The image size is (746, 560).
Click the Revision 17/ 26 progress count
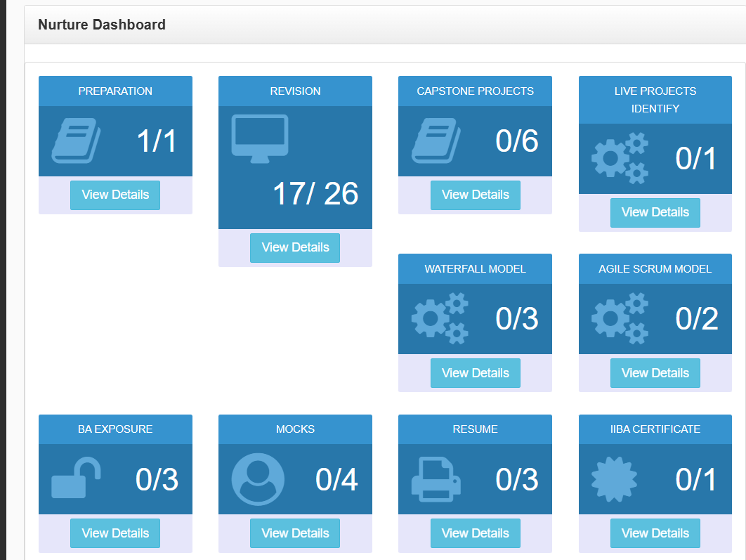click(x=315, y=194)
